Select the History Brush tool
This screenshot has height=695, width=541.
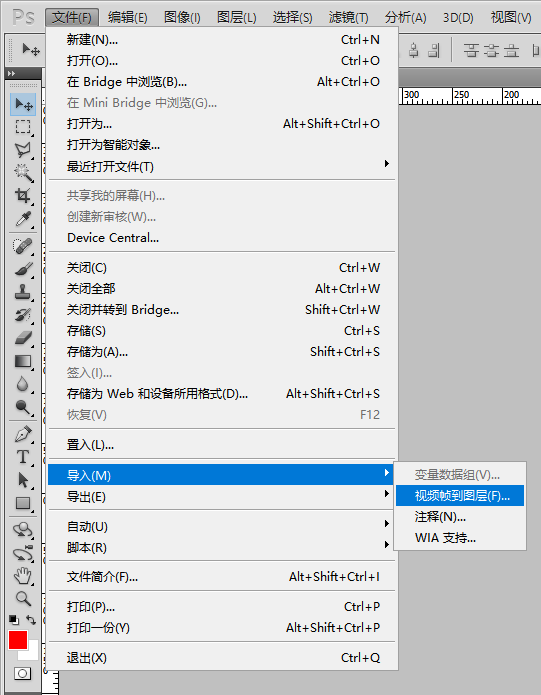pyautogui.click(x=23, y=315)
